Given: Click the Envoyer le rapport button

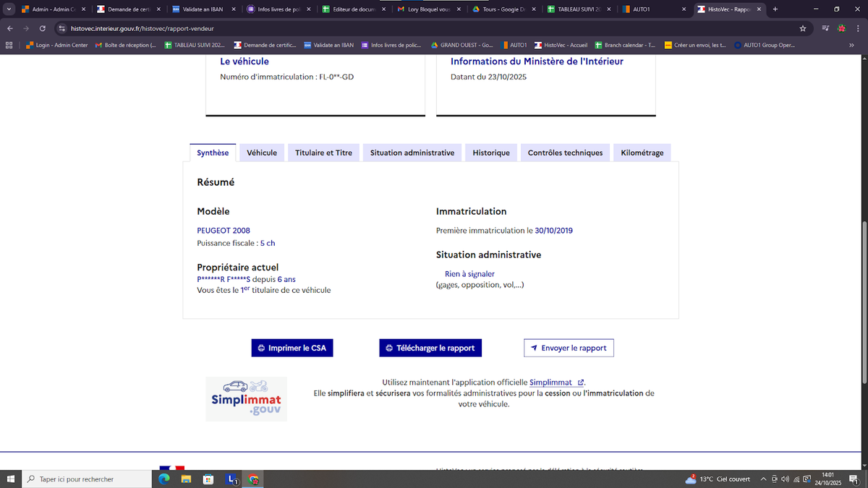Looking at the screenshot, I should tap(569, 348).
